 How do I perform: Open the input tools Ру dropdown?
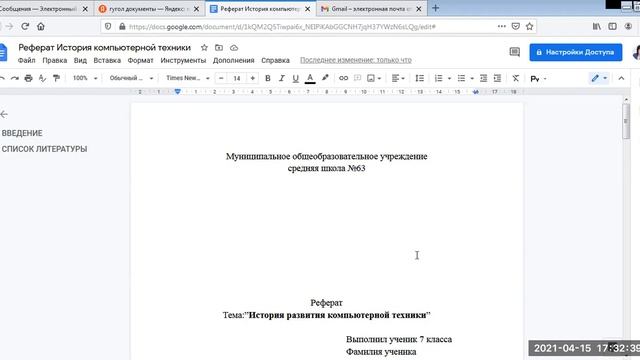[538, 79]
